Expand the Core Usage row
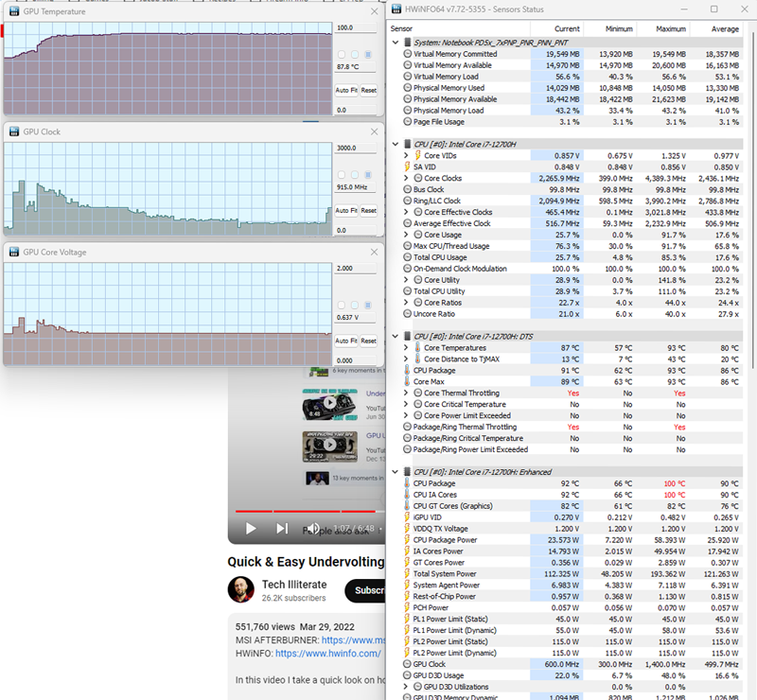This screenshot has height=700, width=757. (x=406, y=235)
